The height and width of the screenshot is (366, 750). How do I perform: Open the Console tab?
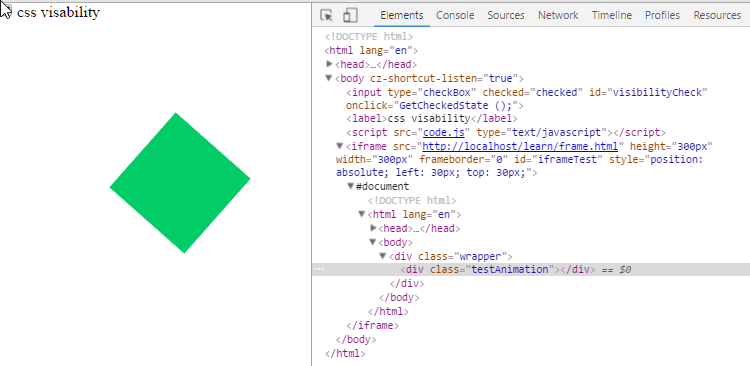[x=455, y=15]
